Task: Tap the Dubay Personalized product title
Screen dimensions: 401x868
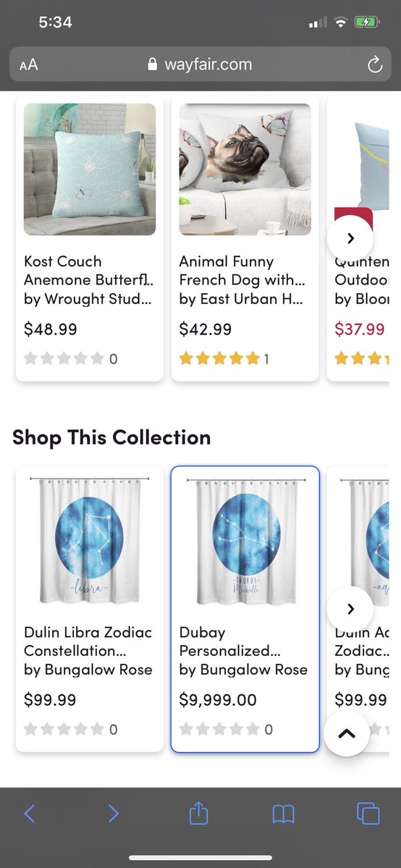Action: [225, 641]
